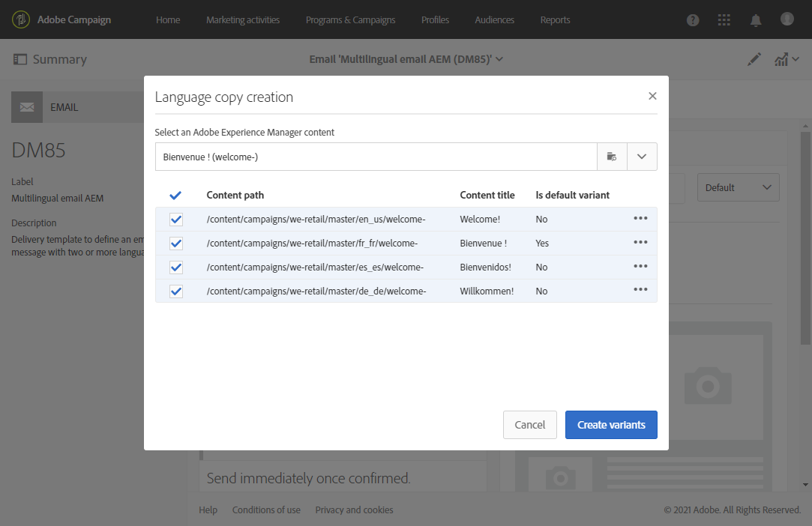812x526 pixels.
Task: Open the reports chart dropdown icon
Action: (784, 60)
